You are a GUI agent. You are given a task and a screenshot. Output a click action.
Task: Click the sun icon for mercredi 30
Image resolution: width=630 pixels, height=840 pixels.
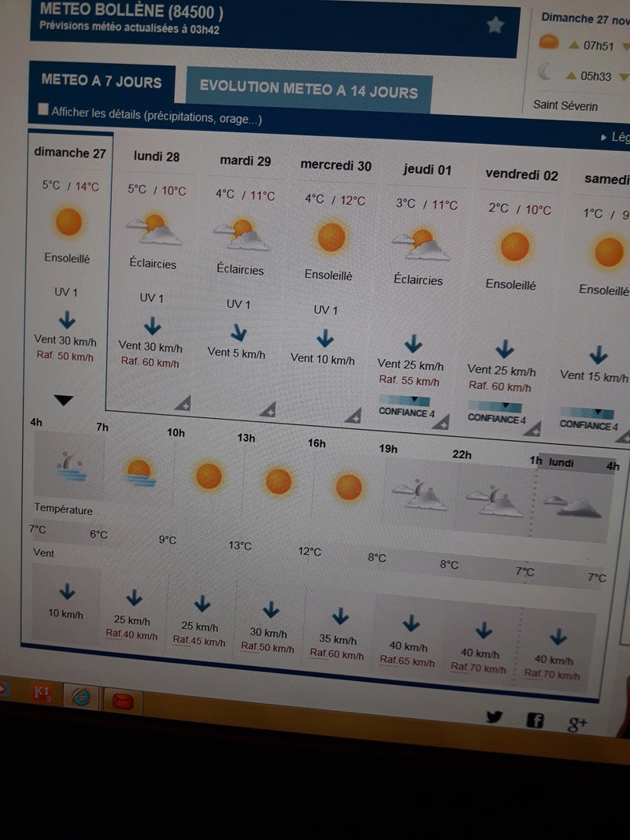tap(331, 237)
